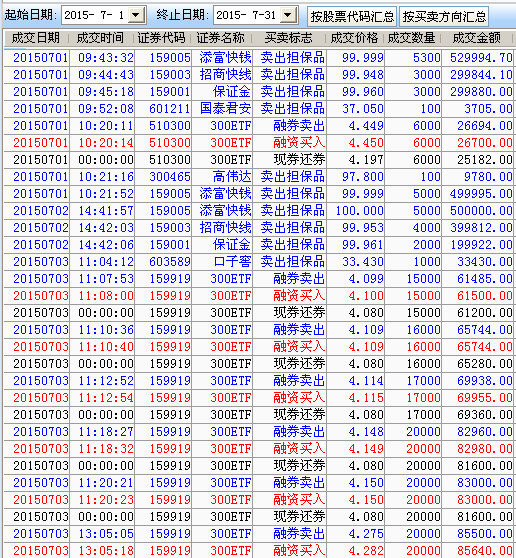Sort by 证券名称 column header
Image resolution: width=516 pixels, height=558 pixels.
221,38
